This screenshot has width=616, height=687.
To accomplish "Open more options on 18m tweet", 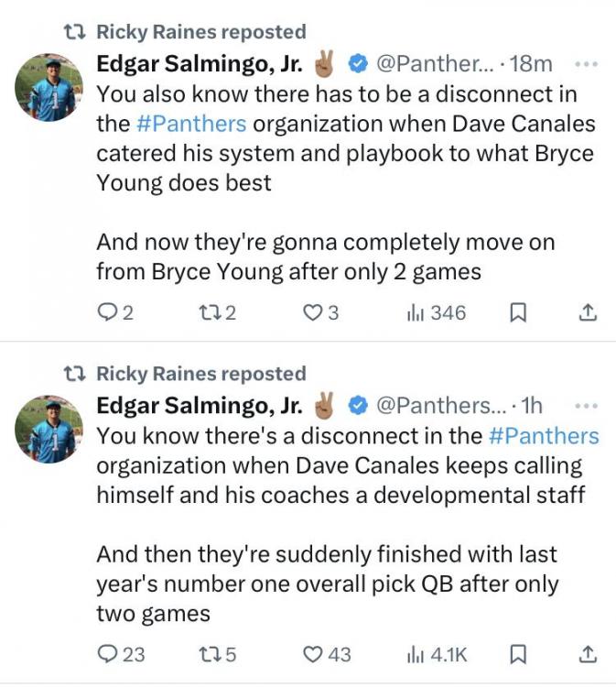I will tap(586, 65).
